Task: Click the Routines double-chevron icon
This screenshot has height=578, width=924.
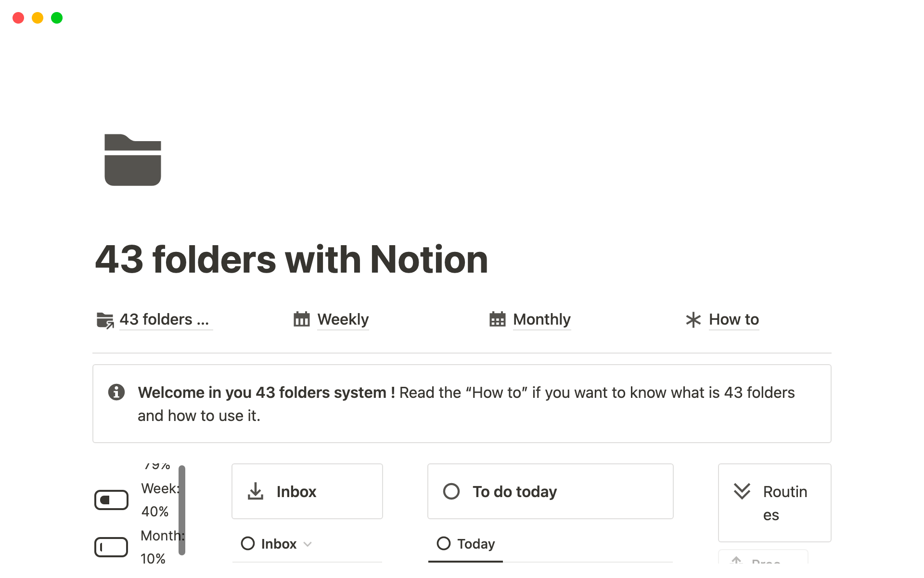Action: coord(742,491)
